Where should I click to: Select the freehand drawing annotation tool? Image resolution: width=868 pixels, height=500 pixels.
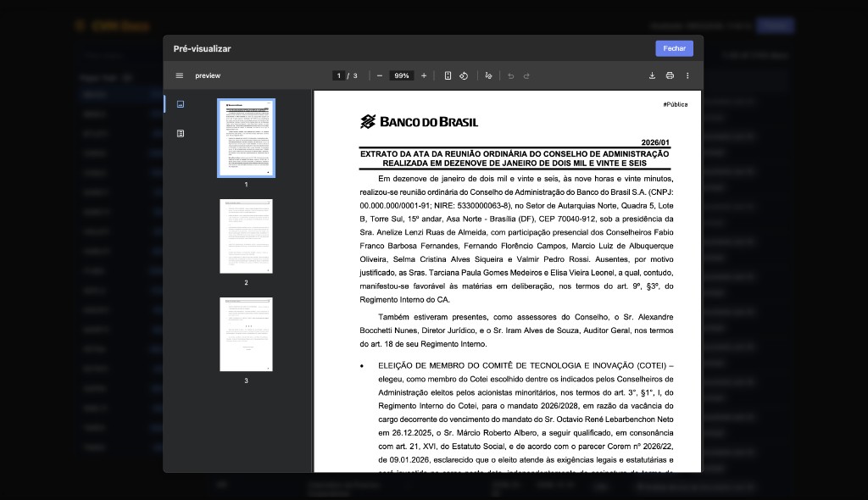coord(488,75)
